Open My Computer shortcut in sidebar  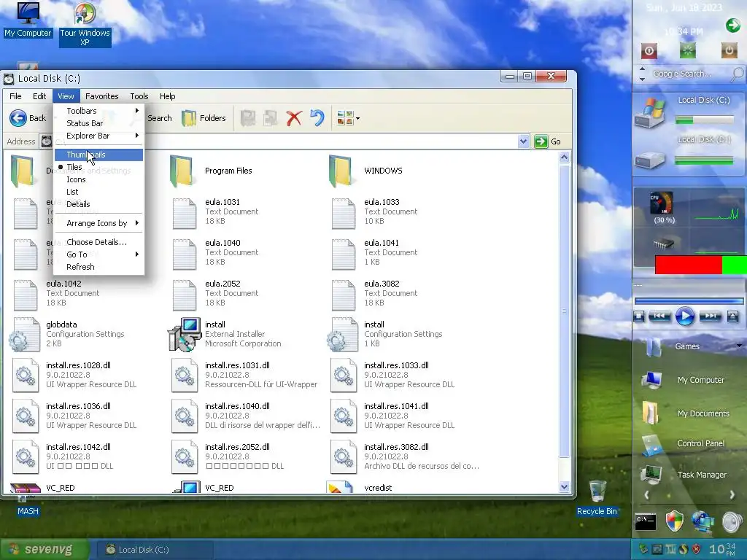pos(683,379)
